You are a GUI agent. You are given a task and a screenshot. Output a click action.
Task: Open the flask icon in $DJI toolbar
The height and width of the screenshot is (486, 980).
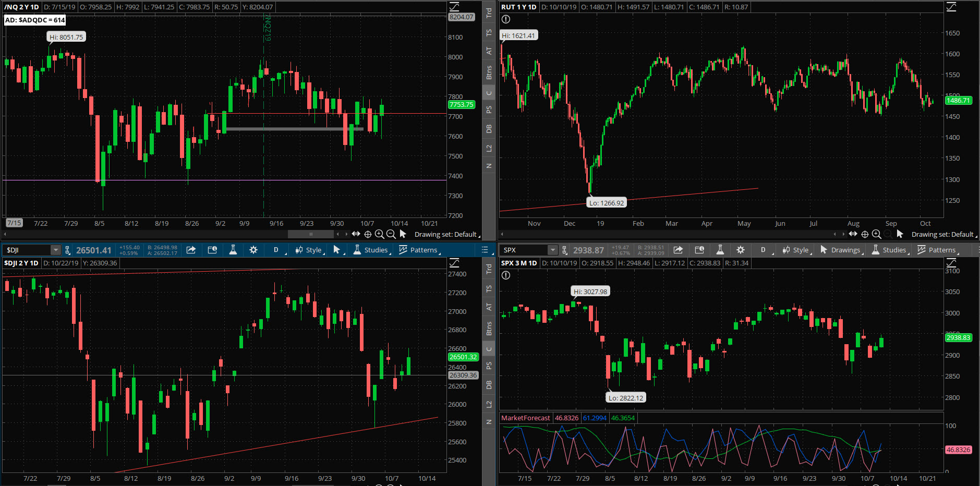coord(233,250)
